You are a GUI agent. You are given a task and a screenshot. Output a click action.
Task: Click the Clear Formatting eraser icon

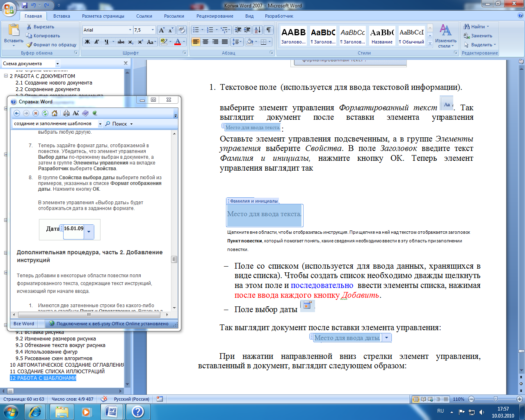[x=182, y=30]
